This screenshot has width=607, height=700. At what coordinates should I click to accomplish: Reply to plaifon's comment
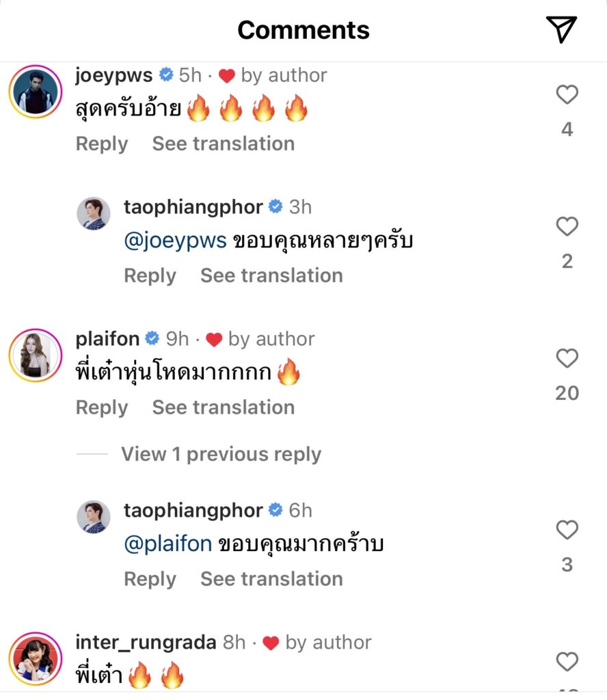(102, 407)
